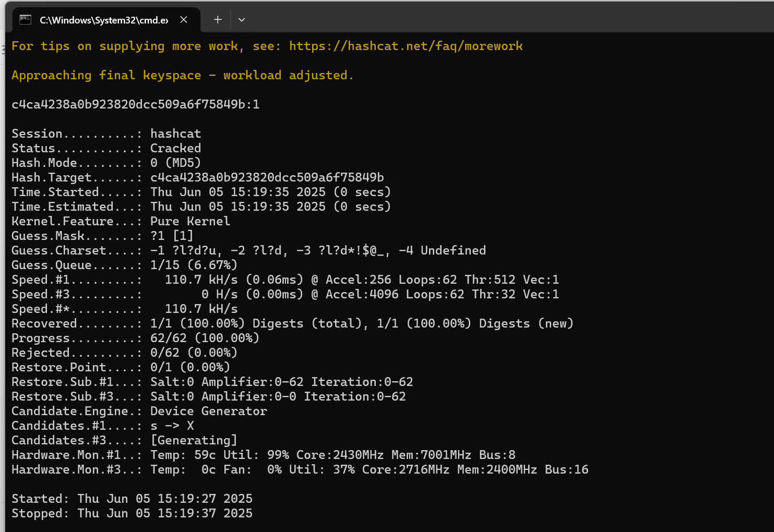Screen dimensions: 774x532
Task: Close the cmd.exe tab
Action: 184,20
